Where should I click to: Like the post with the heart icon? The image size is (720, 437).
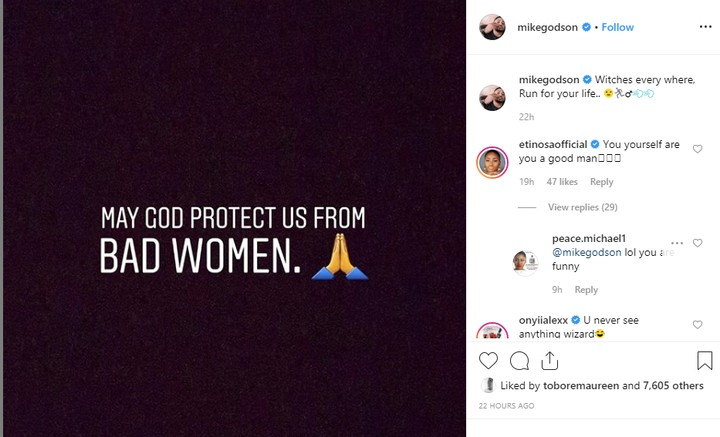pos(488,360)
